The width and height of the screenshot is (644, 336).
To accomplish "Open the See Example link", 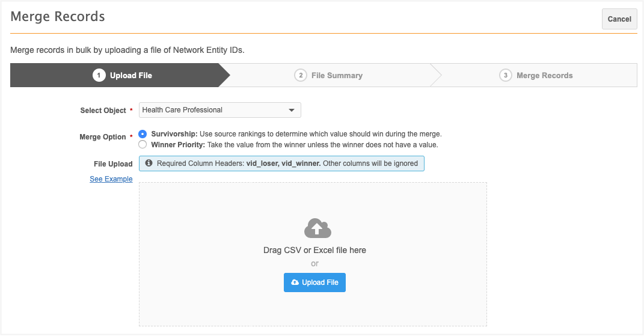I will click(x=111, y=179).
